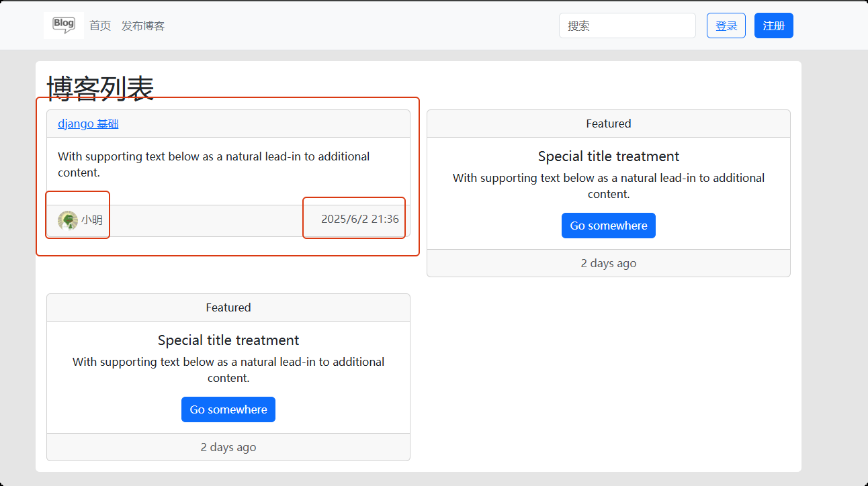Click the avatar image next to 小明
The image size is (868, 486).
(x=67, y=220)
